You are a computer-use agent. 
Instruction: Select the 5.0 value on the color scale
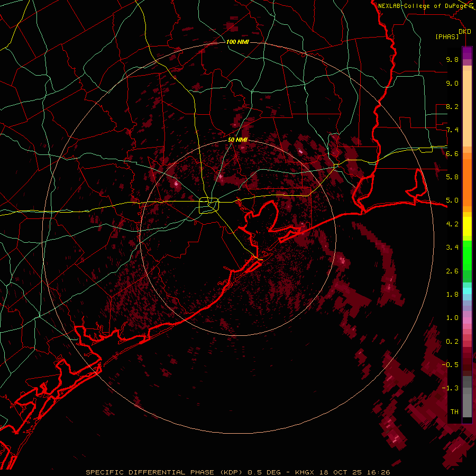pos(452,200)
